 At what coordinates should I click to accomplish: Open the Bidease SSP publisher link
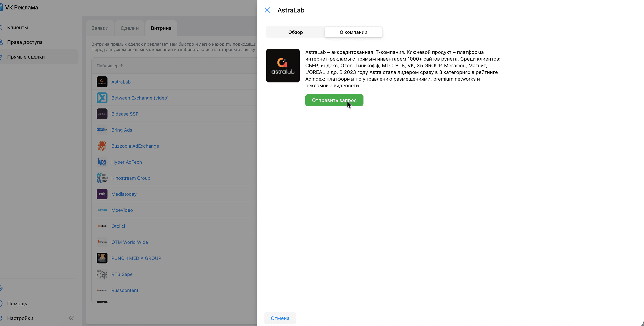125,114
